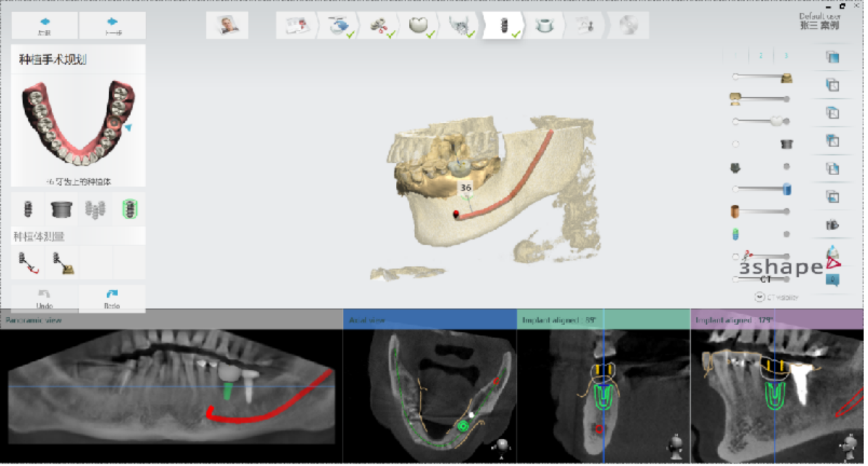Click the camera snapshot icon
This screenshot has height=466, width=868.
click(x=832, y=225)
